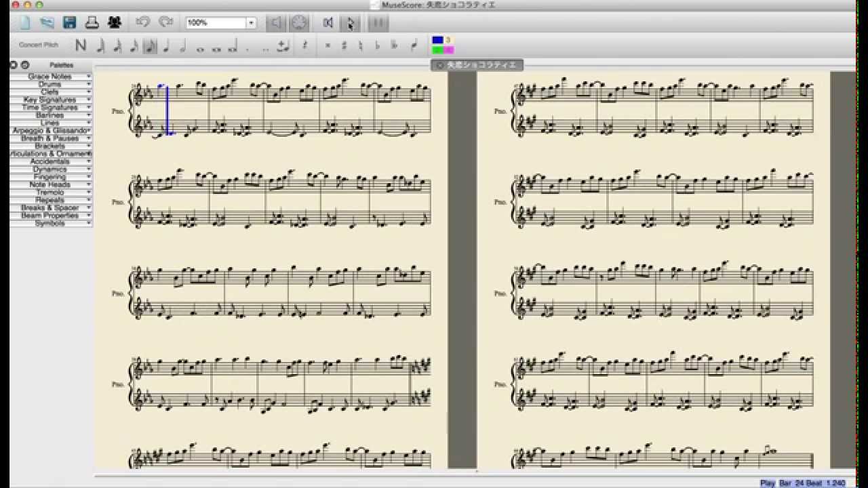Undo the last action

tap(142, 22)
